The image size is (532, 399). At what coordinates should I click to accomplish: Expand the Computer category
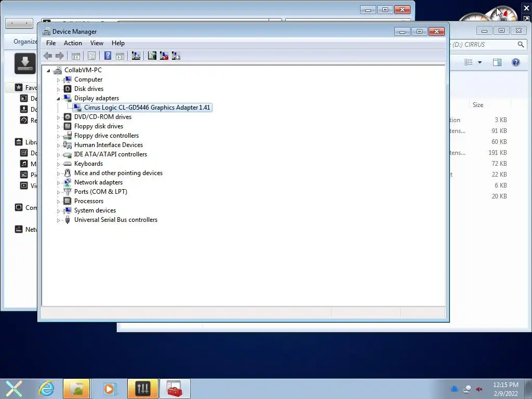(58, 80)
